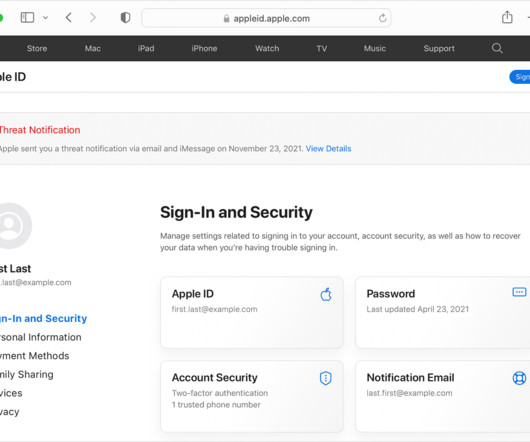Click the Two-factor authentication text

(220, 393)
